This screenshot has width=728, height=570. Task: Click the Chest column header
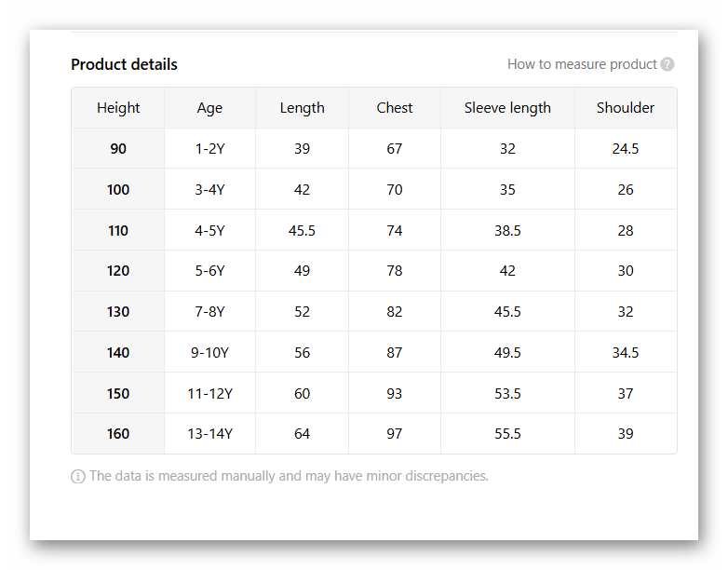(395, 108)
